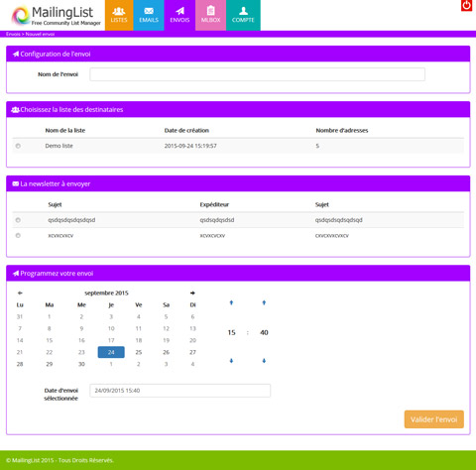Open the Compte user section
Viewport: 476px width, 470px height.
point(243,15)
